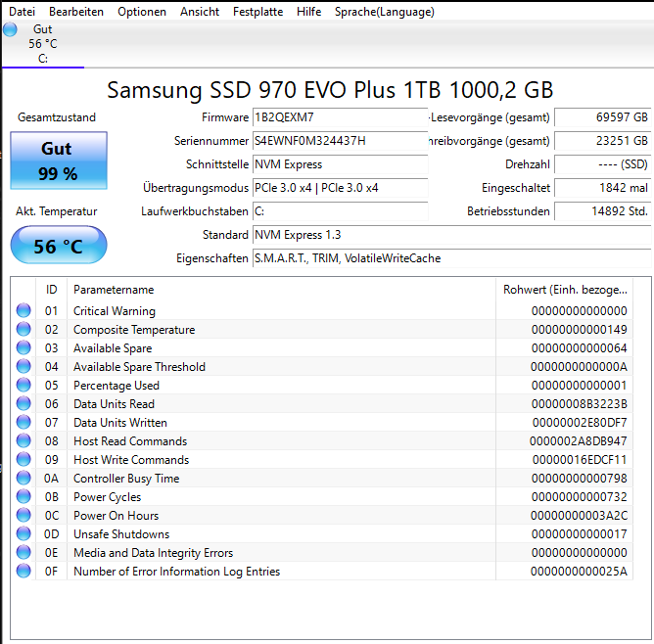Click the Eigenschaften field with TRIM
This screenshot has height=644, width=654.
[x=451, y=258]
